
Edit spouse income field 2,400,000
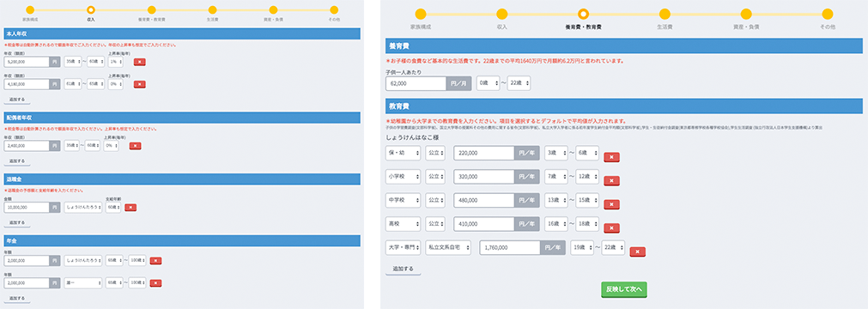[x=27, y=146]
